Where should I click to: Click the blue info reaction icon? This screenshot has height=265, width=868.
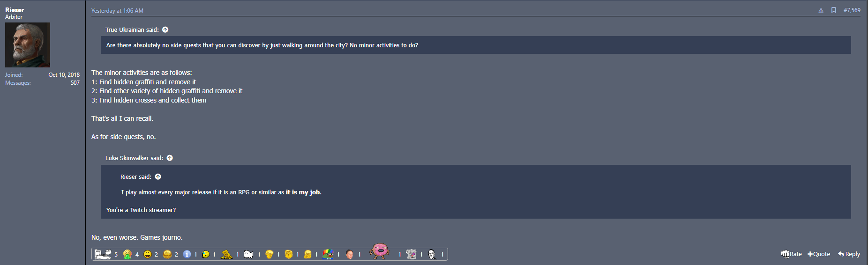click(187, 254)
